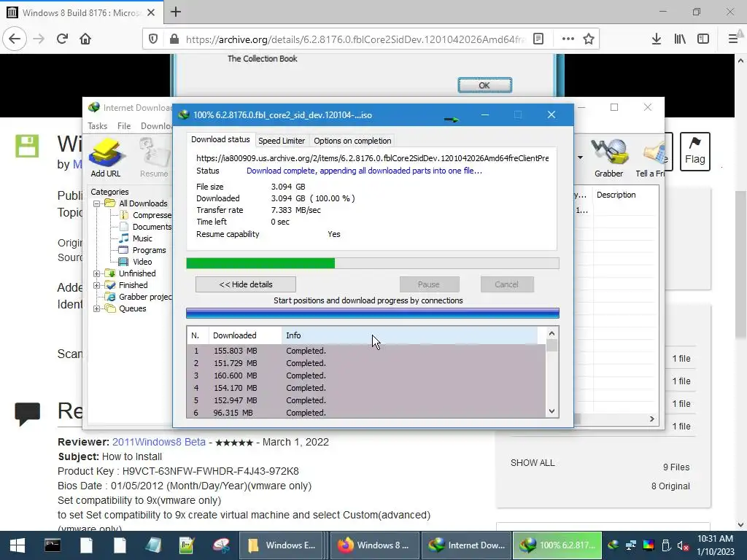Click OK in the dialog behind
747x560 pixels.
[484, 85]
